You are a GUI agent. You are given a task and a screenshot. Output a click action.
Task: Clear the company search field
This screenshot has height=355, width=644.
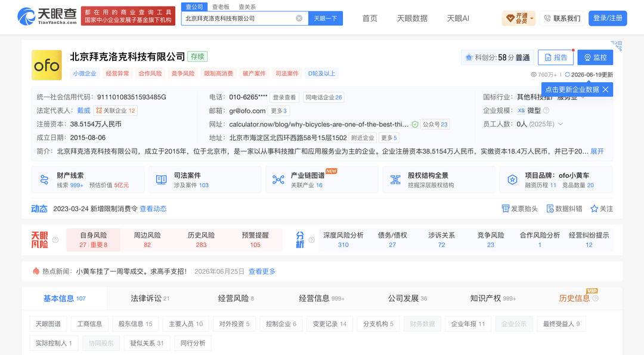(x=299, y=18)
